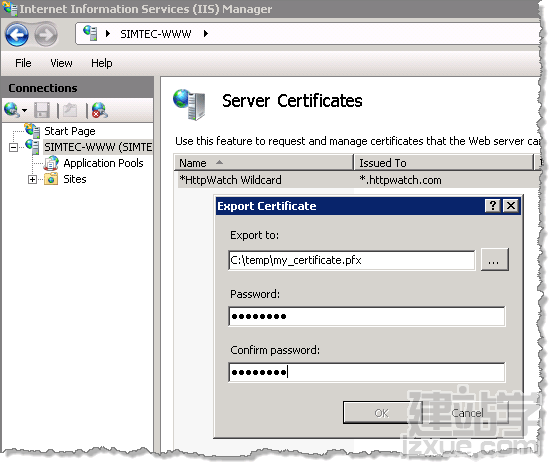Click the Help question mark in Export dialog

point(493,205)
